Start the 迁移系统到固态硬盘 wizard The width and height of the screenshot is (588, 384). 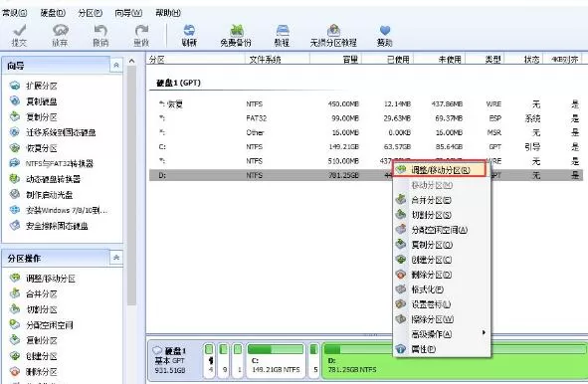point(53,132)
